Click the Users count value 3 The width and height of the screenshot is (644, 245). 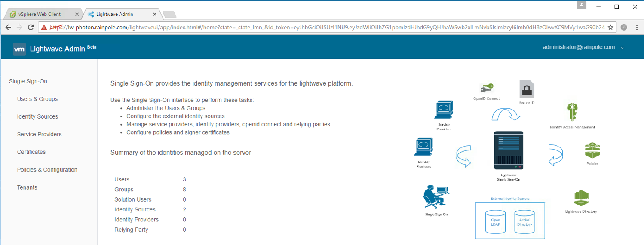pyautogui.click(x=184, y=179)
